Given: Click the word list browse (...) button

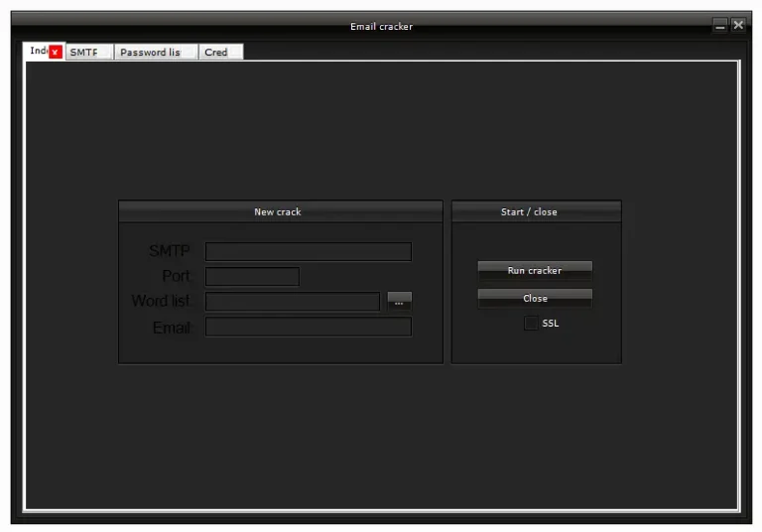Looking at the screenshot, I should pyautogui.click(x=399, y=301).
